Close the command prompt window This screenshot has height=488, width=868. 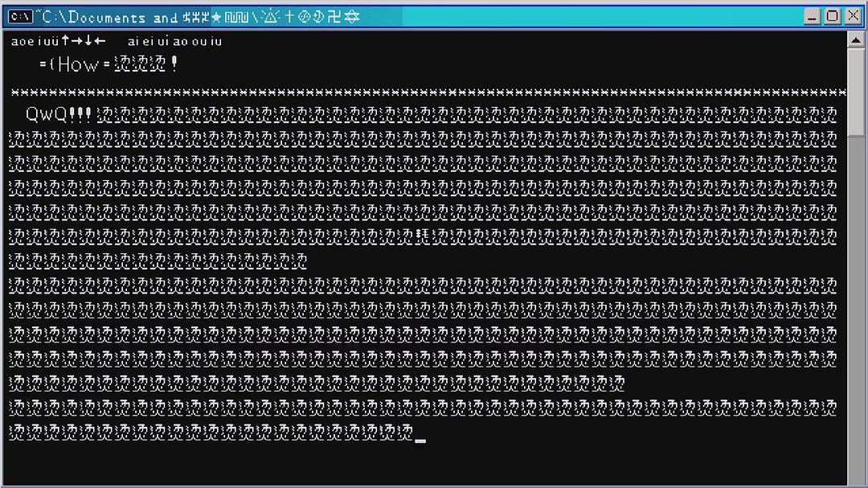pos(853,16)
